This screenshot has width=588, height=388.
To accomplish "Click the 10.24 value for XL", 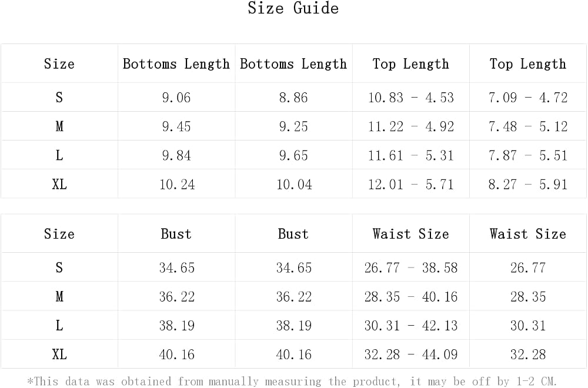I will (177, 185).
